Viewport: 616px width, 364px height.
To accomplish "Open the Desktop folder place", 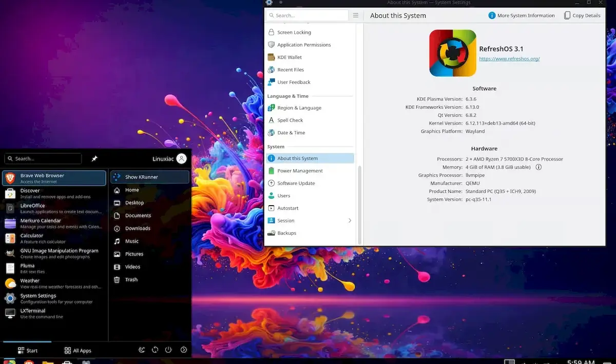I will (x=150, y=203).
